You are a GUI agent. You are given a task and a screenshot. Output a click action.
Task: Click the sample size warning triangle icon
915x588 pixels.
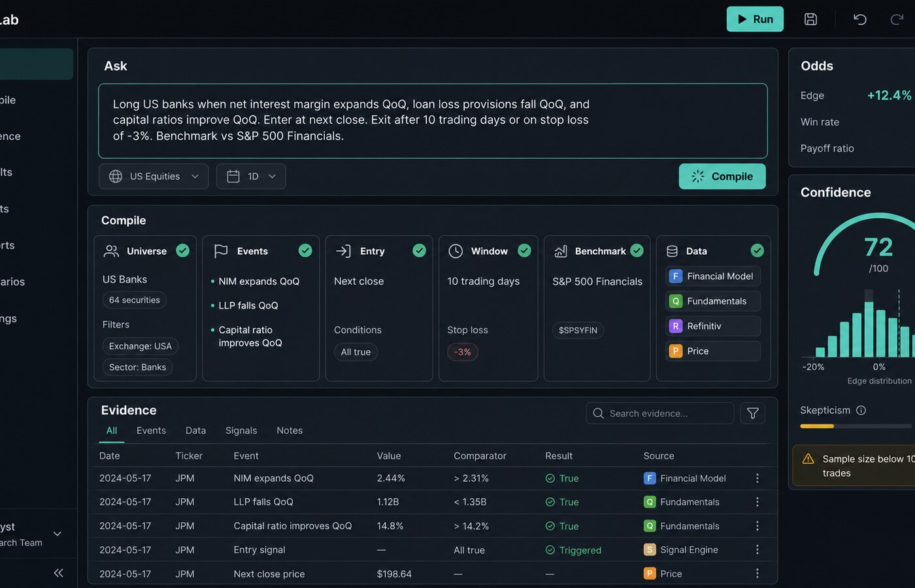[808, 459]
